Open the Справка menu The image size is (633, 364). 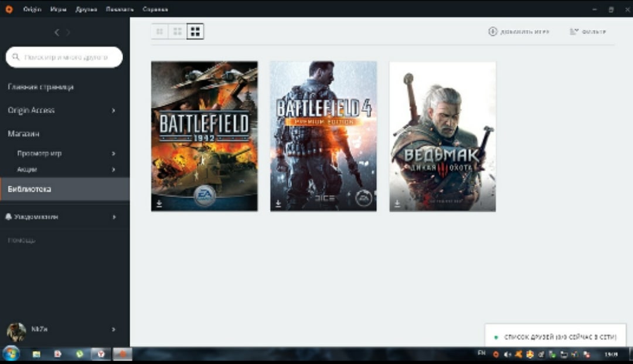[155, 9]
